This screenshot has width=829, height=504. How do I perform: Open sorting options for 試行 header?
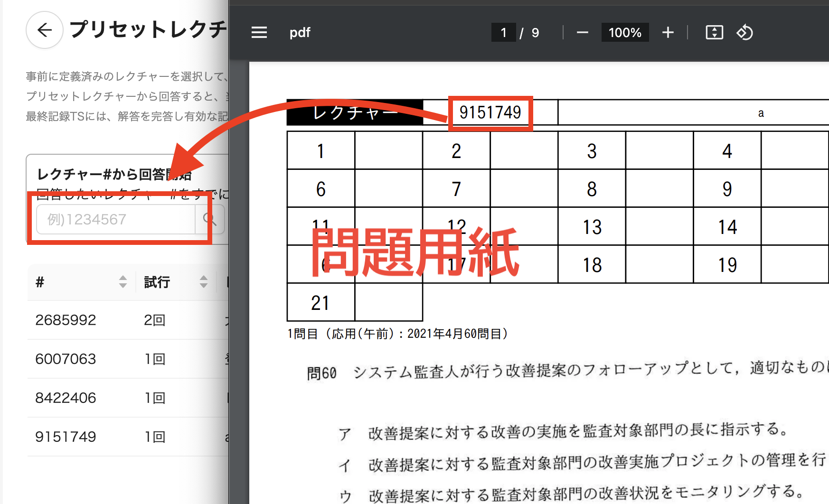point(204,282)
